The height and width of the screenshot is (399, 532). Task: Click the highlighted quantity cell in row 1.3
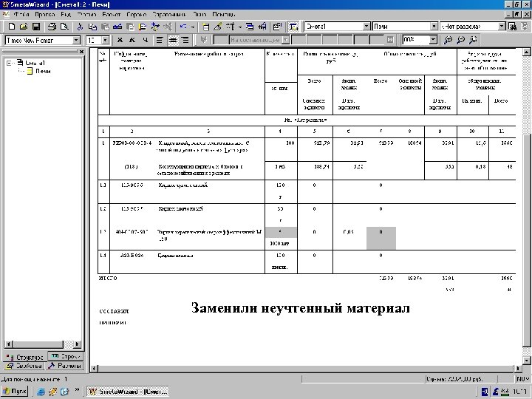coord(281,232)
